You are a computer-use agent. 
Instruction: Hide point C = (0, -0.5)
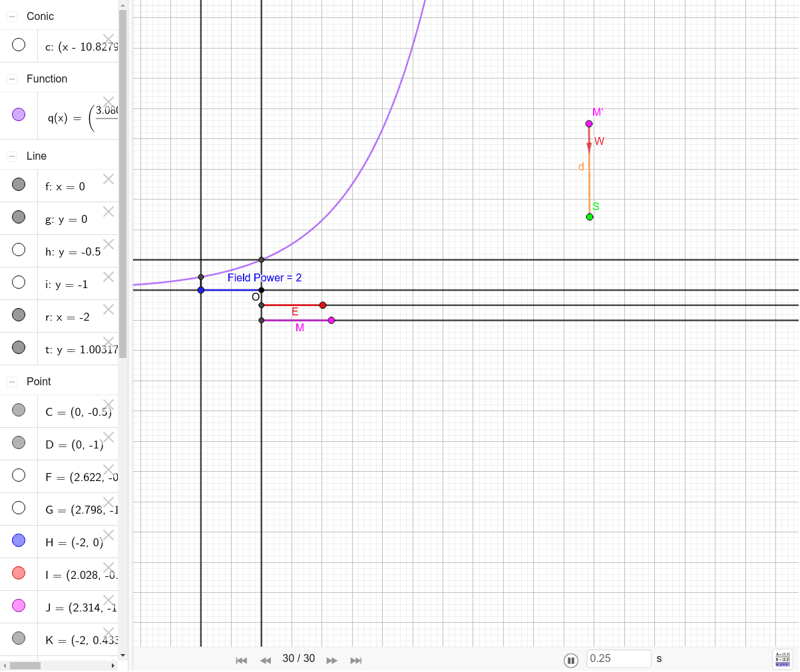(19, 410)
